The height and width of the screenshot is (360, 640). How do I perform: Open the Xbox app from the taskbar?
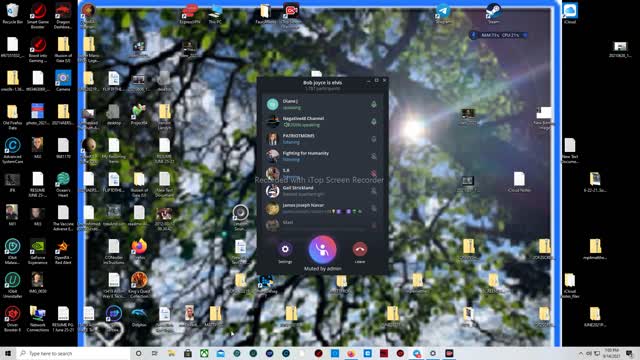coord(204,353)
